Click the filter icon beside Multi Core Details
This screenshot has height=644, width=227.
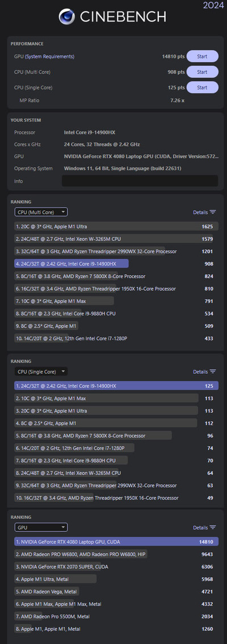point(213,212)
